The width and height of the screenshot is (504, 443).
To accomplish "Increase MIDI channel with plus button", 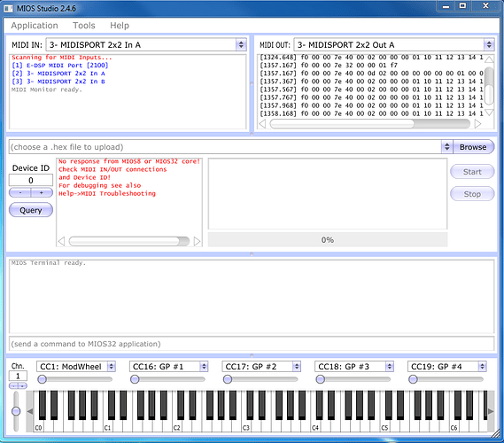I will tap(22, 385).
